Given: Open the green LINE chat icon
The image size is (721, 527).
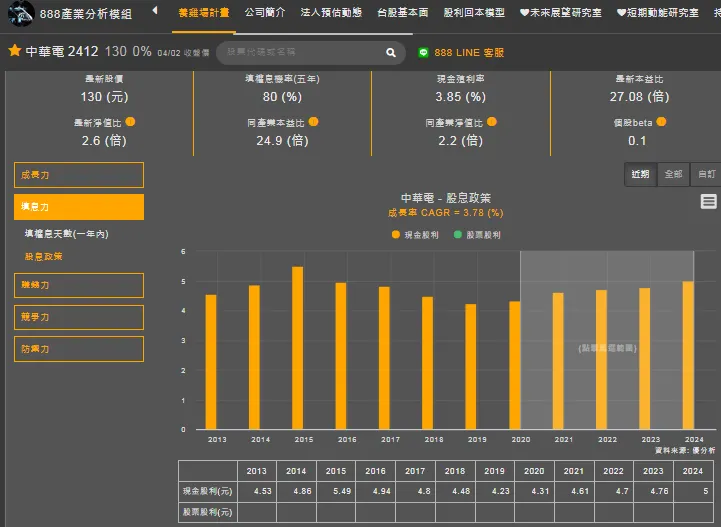Looking at the screenshot, I should 423,53.
